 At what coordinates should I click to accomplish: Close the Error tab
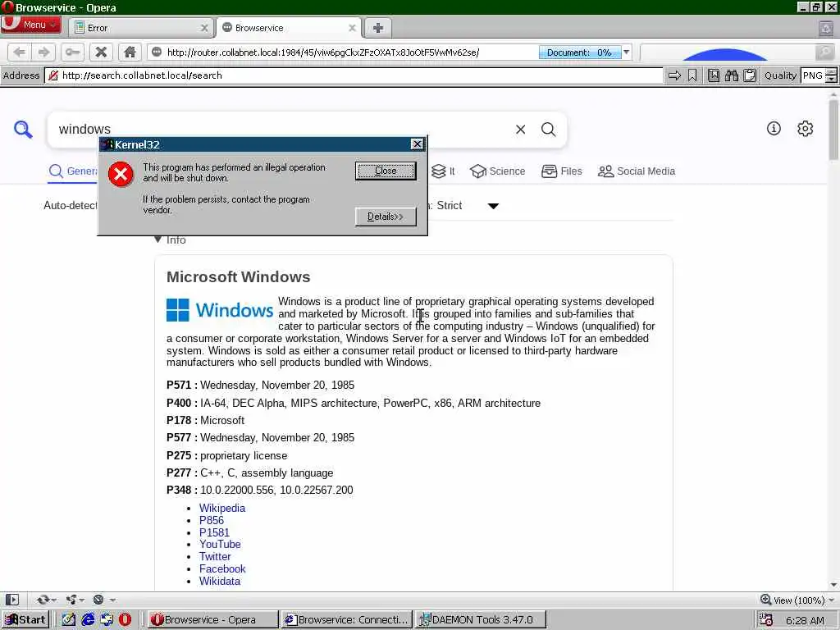point(204,28)
